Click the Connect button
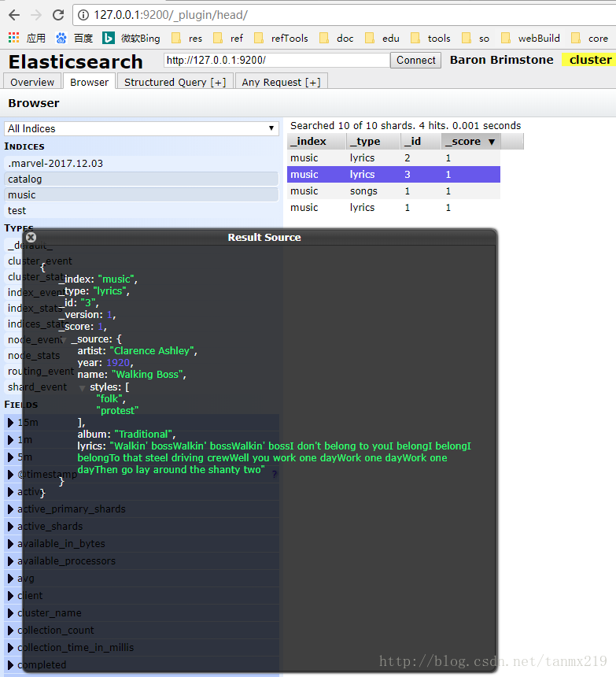 coord(416,60)
